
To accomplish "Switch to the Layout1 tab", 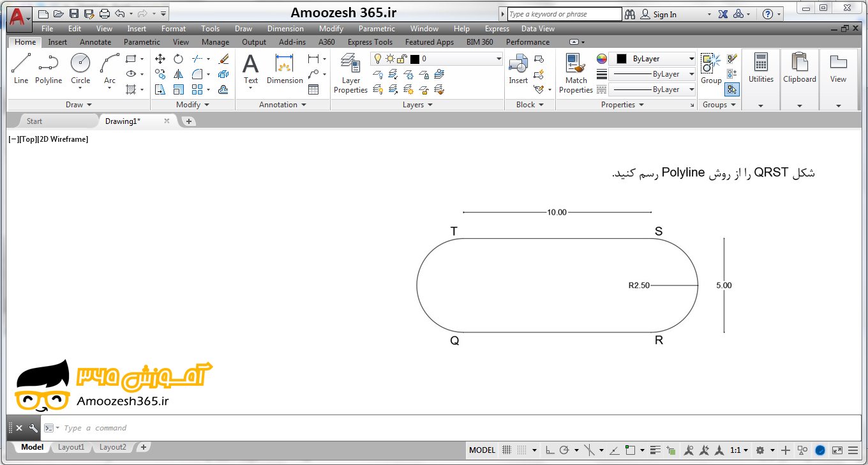I will pyautogui.click(x=71, y=447).
